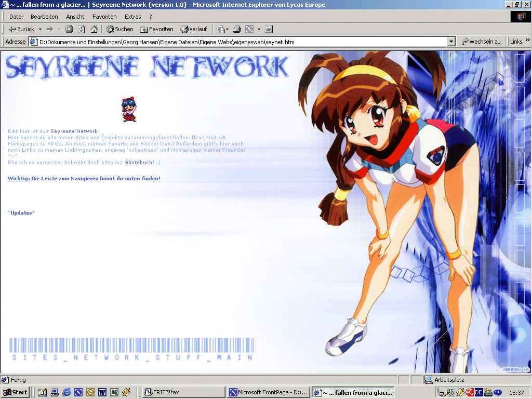The height and width of the screenshot is (399, 532).
Task: Click the Seyreene Network title banner
Action: [147, 67]
